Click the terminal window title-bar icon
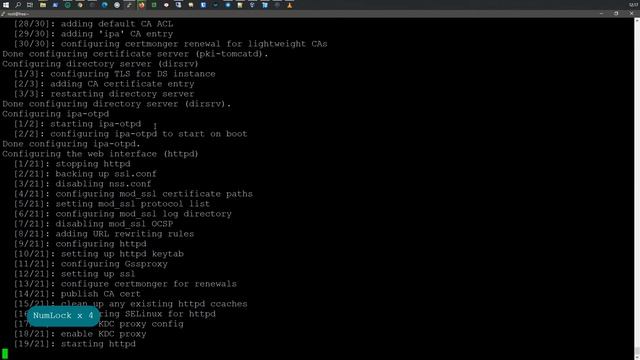Image resolution: width=640 pixels, height=360 pixels. [x=3, y=14]
